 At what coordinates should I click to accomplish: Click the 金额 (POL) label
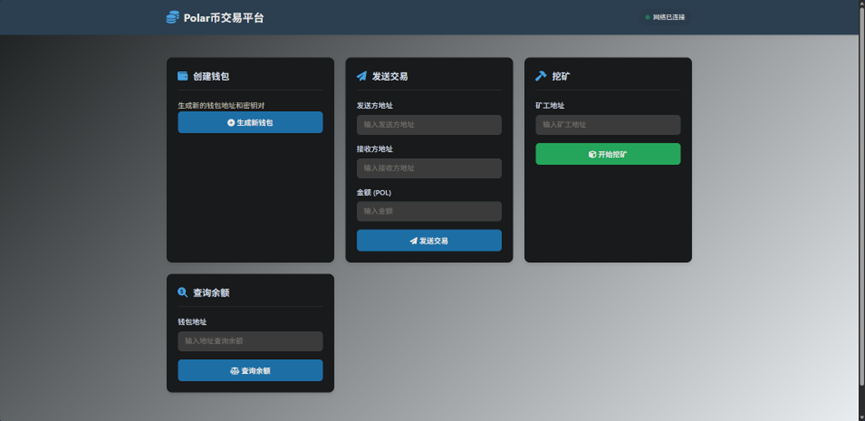pos(374,193)
